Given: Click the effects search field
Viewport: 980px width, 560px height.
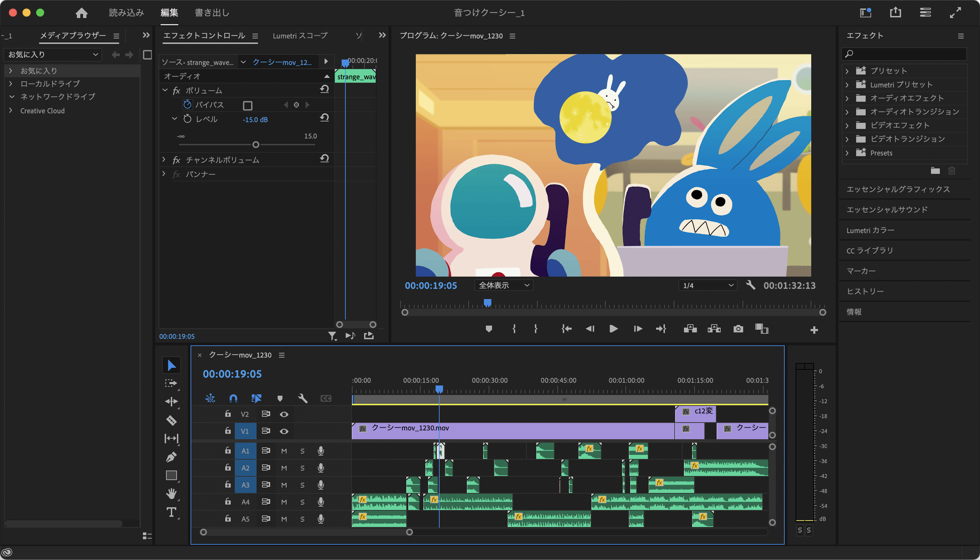Looking at the screenshot, I should click(904, 54).
